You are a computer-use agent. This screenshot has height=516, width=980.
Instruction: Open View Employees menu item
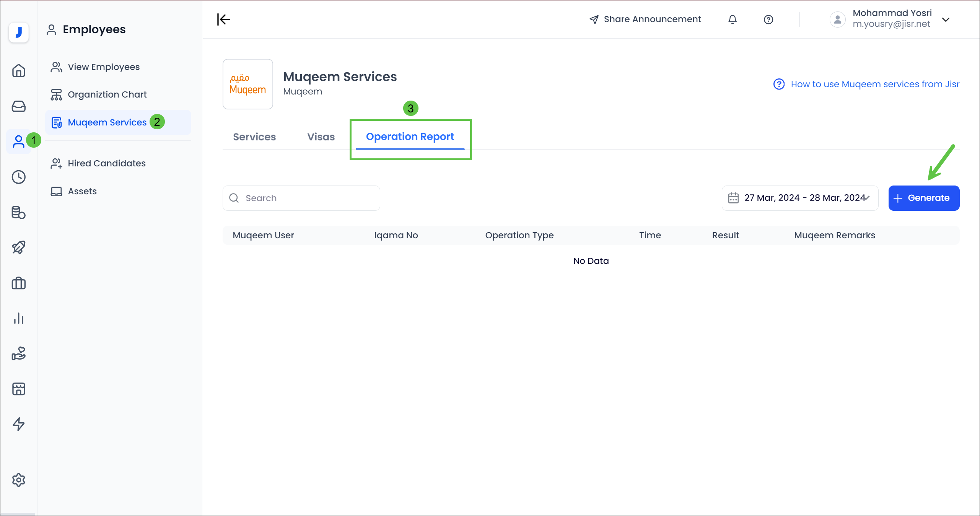tap(104, 67)
